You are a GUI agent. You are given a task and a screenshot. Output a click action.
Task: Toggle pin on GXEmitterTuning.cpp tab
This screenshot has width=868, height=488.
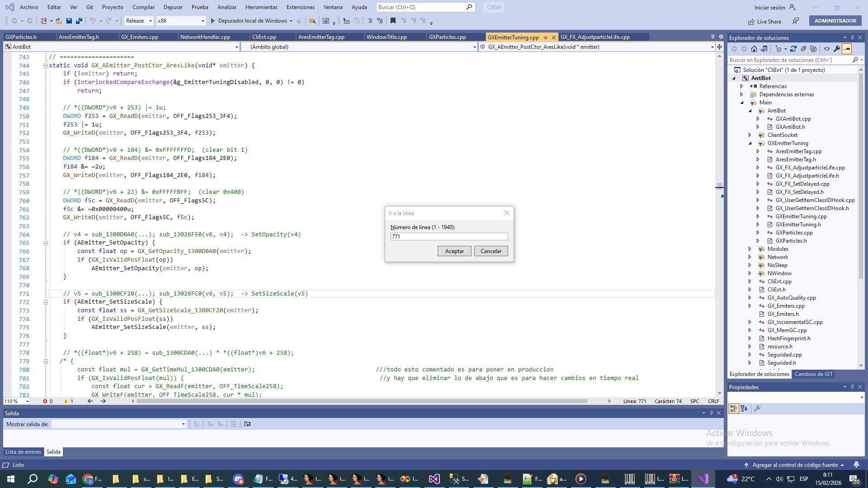pyautogui.click(x=545, y=37)
